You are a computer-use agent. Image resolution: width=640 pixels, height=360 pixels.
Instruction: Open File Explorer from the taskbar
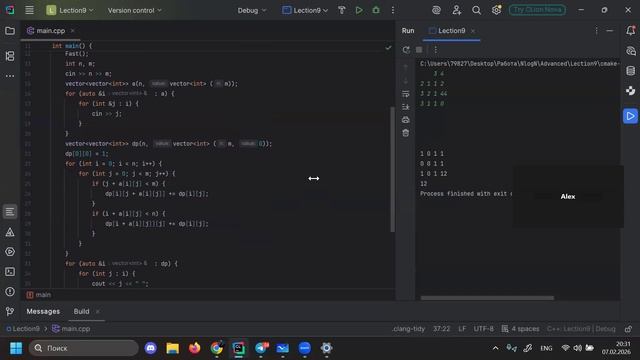click(173, 348)
